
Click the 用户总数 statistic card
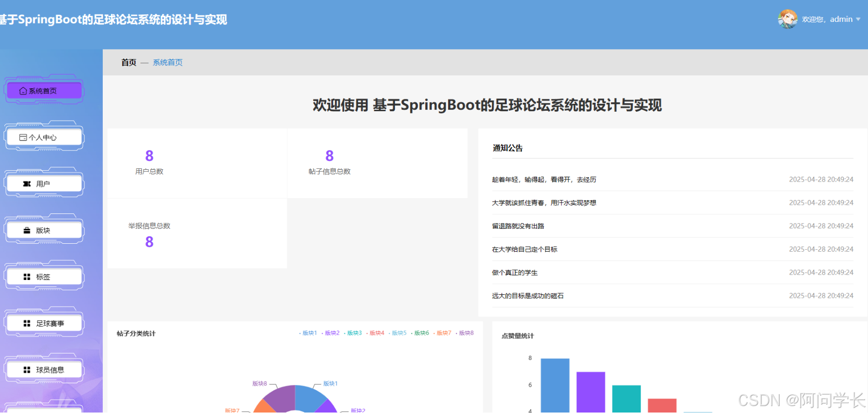click(197, 163)
